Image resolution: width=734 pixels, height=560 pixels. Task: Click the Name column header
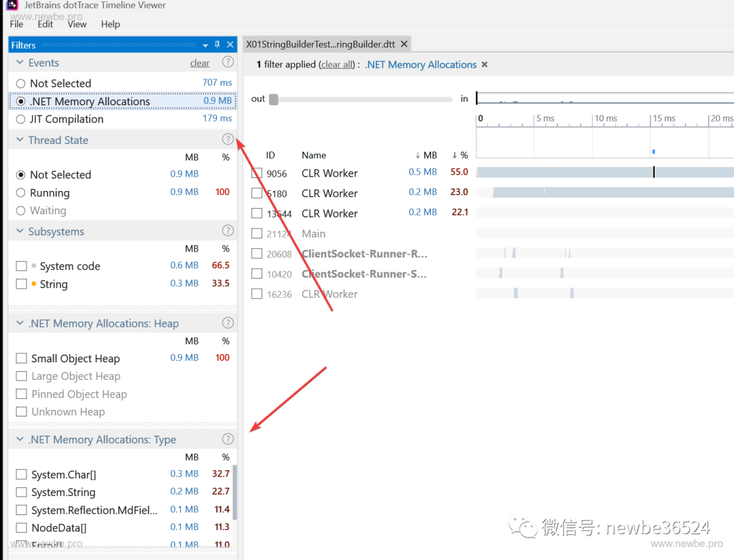(x=313, y=155)
